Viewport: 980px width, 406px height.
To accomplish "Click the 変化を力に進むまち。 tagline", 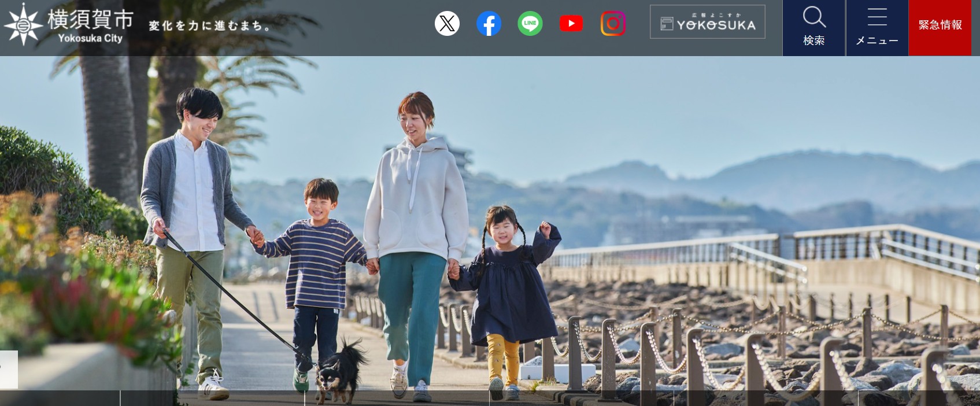I will (x=209, y=26).
